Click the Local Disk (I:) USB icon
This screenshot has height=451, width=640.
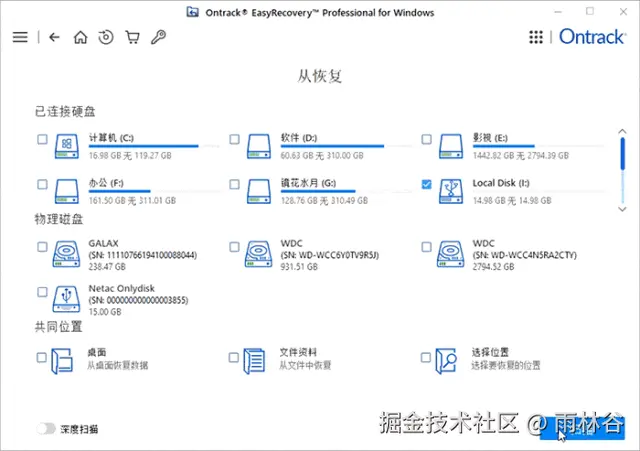coord(451,191)
